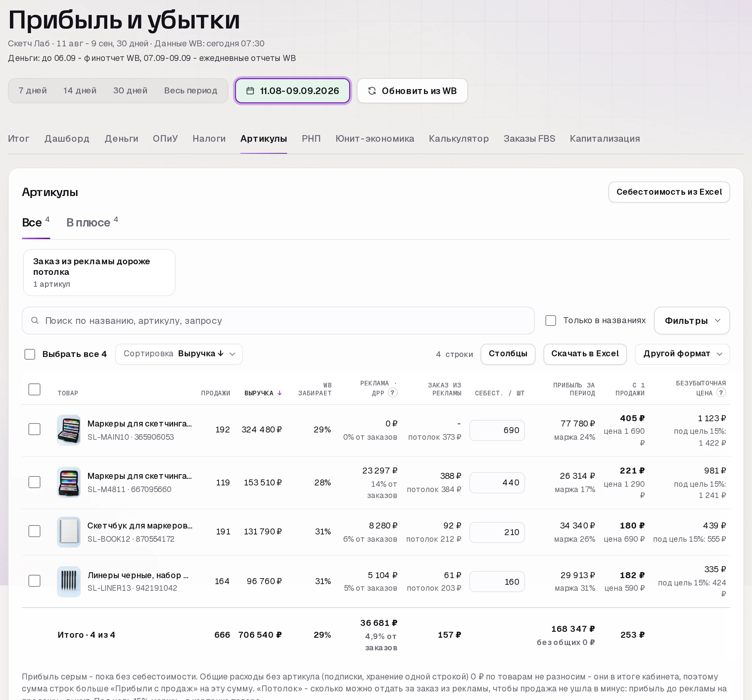Click Скачать в Excel button
This screenshot has height=700, width=752.
point(585,354)
